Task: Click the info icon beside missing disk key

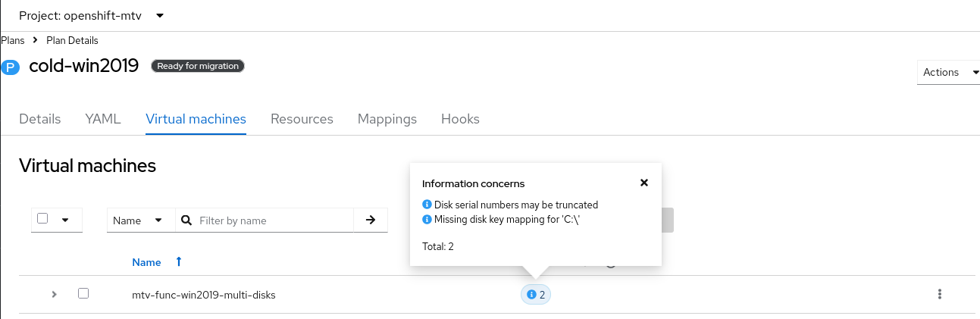Action: tap(427, 220)
